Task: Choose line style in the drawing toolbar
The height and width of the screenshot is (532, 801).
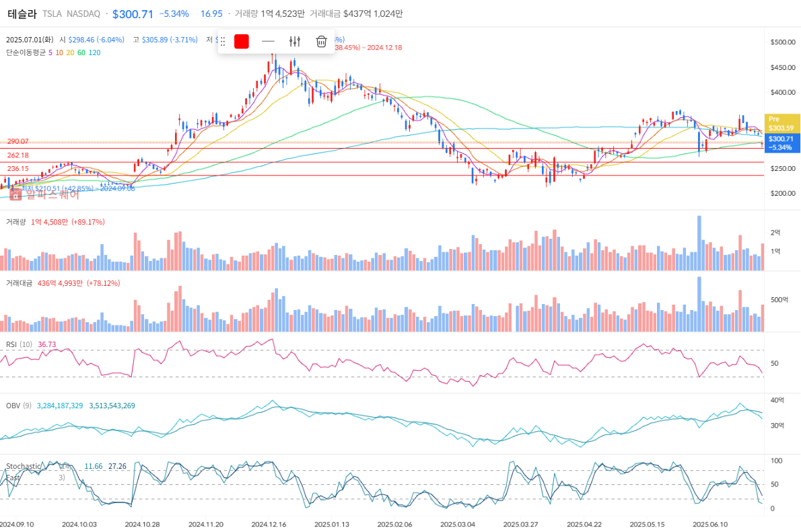Action: pos(268,41)
